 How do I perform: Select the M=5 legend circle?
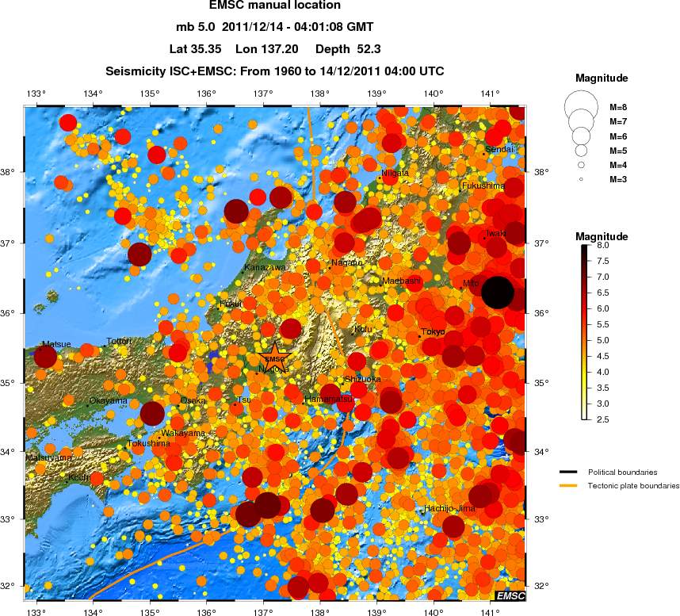(581, 151)
